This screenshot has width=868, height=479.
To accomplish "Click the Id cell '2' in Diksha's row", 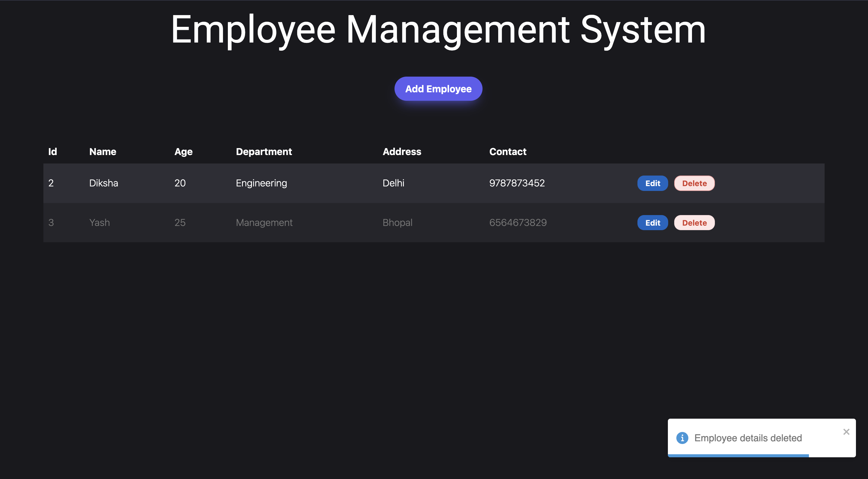I will click(51, 183).
